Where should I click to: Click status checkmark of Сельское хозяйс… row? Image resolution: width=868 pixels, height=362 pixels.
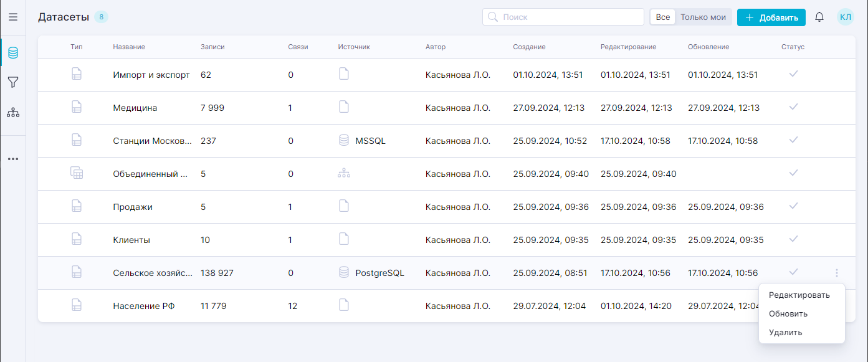point(793,272)
